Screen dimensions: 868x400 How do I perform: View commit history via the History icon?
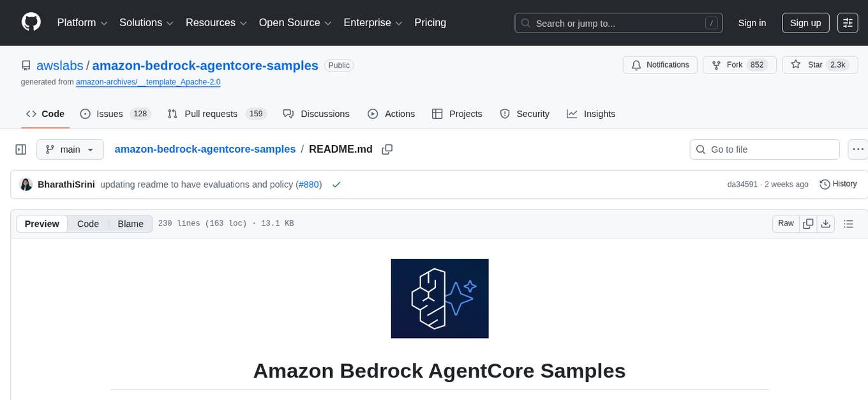(x=824, y=184)
